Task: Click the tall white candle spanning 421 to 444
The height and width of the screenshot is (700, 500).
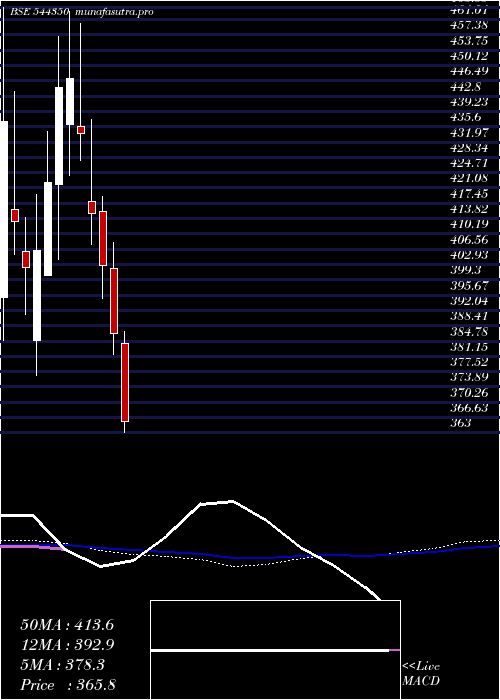Action: coord(59,136)
